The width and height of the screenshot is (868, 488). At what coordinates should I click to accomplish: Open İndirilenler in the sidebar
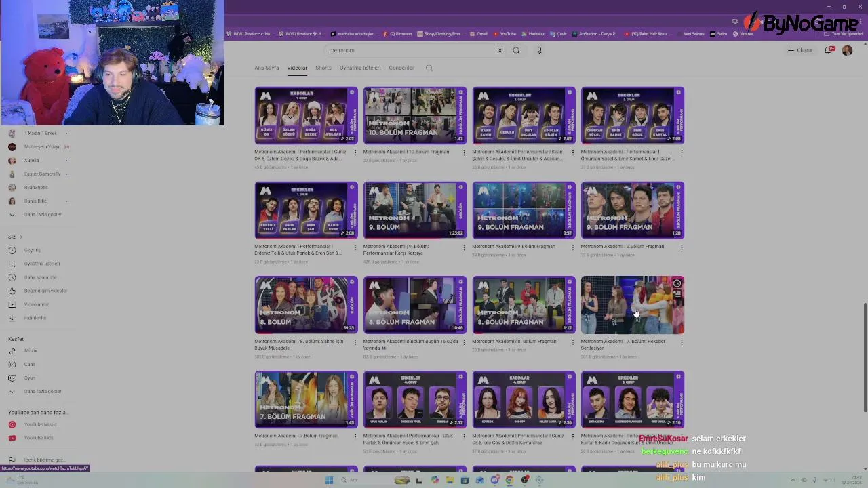35,318
